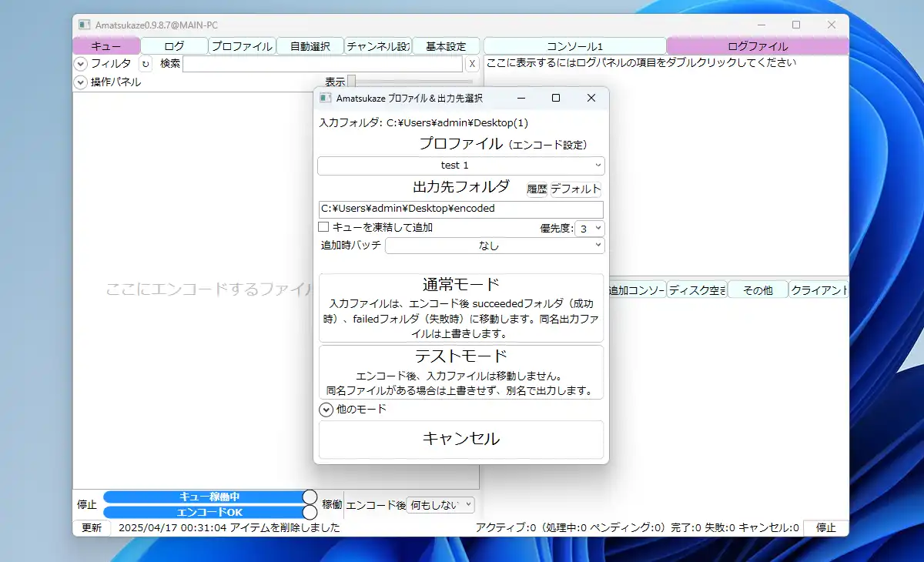Open the その他 tab
Image resolution: width=924 pixels, height=562 pixels.
758,290
